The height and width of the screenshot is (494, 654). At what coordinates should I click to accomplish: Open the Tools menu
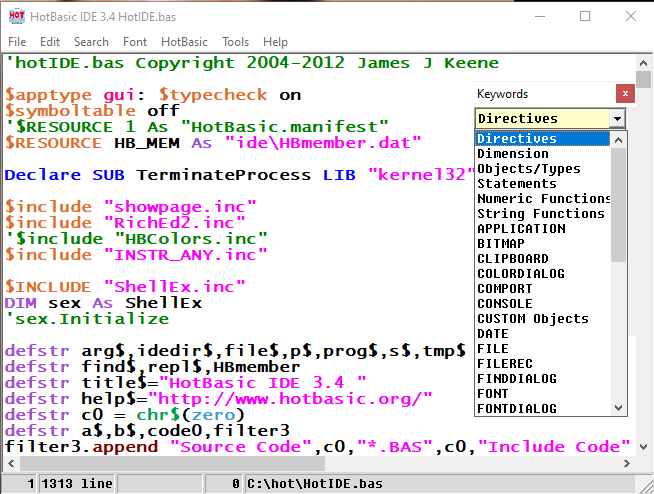coord(236,42)
